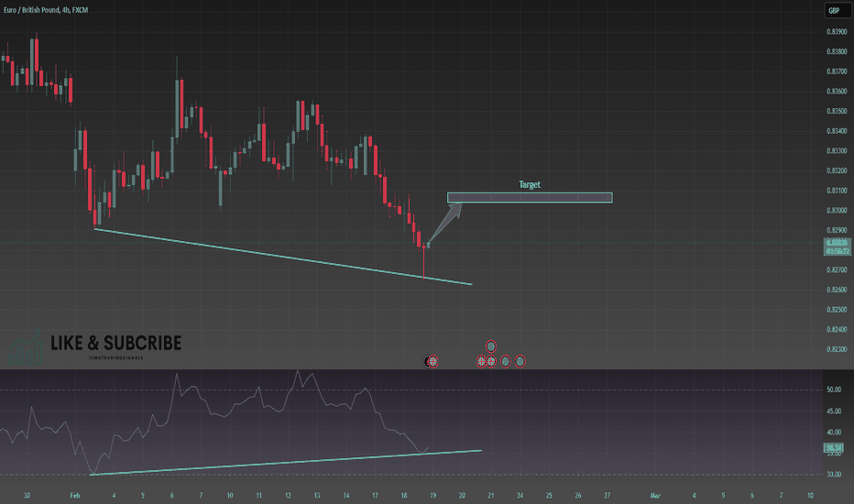This screenshot has height=504, width=854.
Task: Click the 12 date label on time axis
Action: pyautogui.click(x=288, y=495)
